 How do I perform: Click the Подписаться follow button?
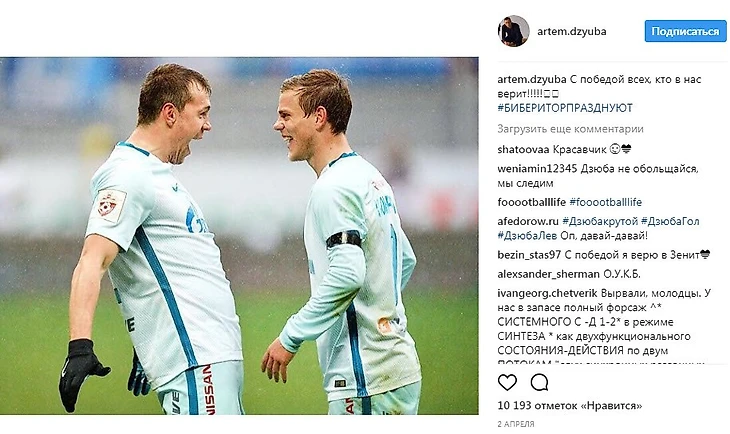click(685, 31)
